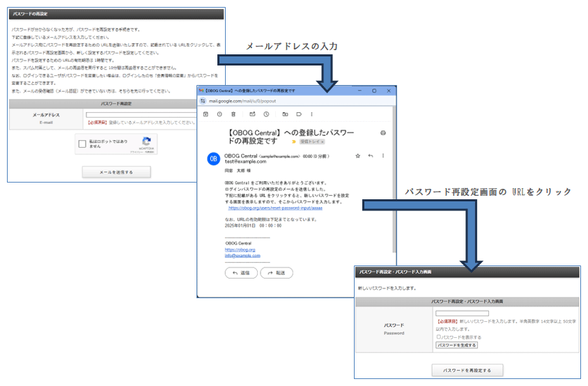Click the Gmail popup vertical scrollbar
Screen dimensions: 588x386
[394, 180]
